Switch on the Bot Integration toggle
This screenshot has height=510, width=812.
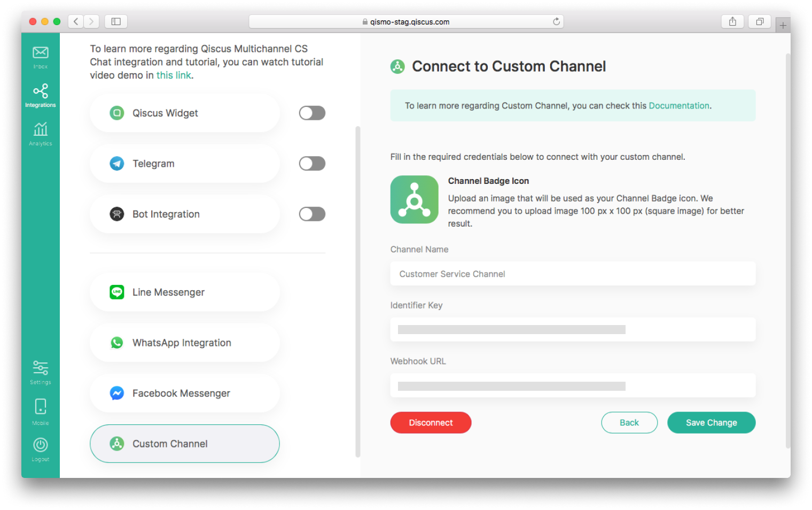312,214
